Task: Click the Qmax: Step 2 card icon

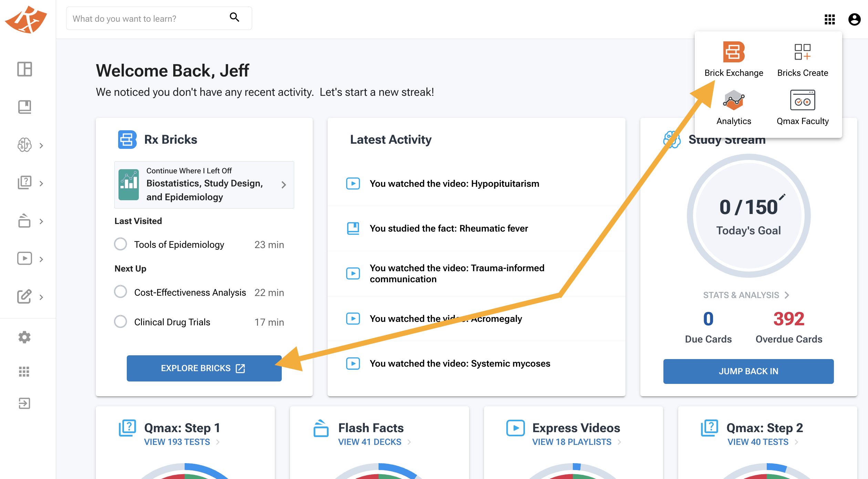Action: tap(709, 428)
